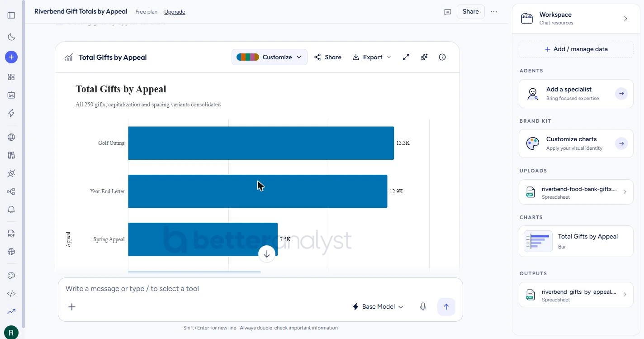Open chat comments icon in header
Screen dimensions: 644x339
(x=448, y=12)
